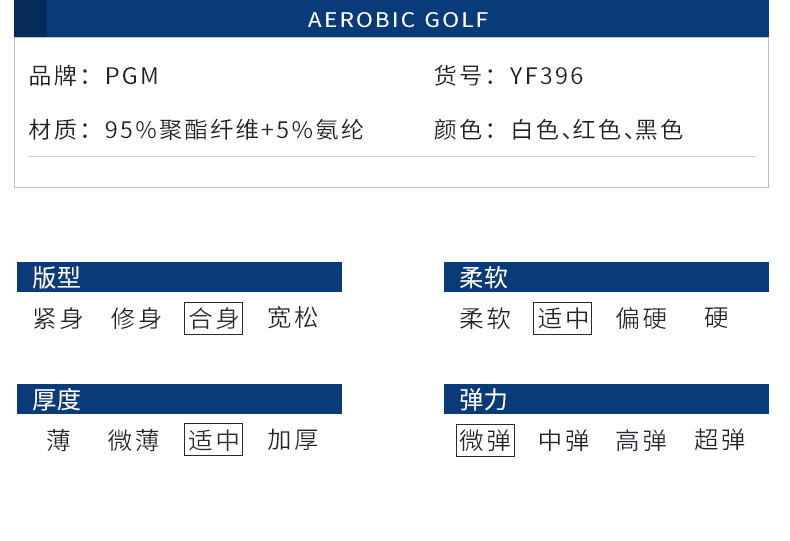Select 薄 thickness option
The image size is (790, 541).
pyautogui.click(x=58, y=440)
